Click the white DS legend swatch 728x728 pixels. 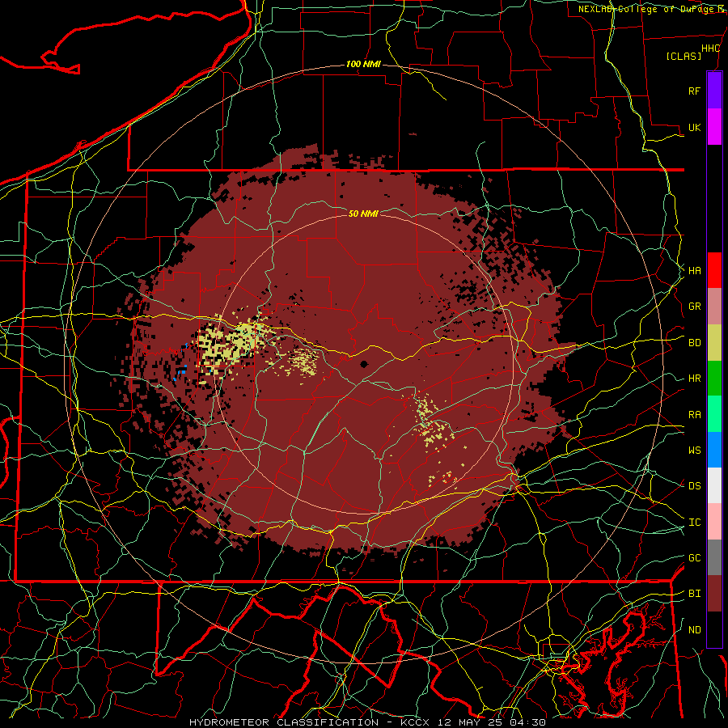pos(714,485)
